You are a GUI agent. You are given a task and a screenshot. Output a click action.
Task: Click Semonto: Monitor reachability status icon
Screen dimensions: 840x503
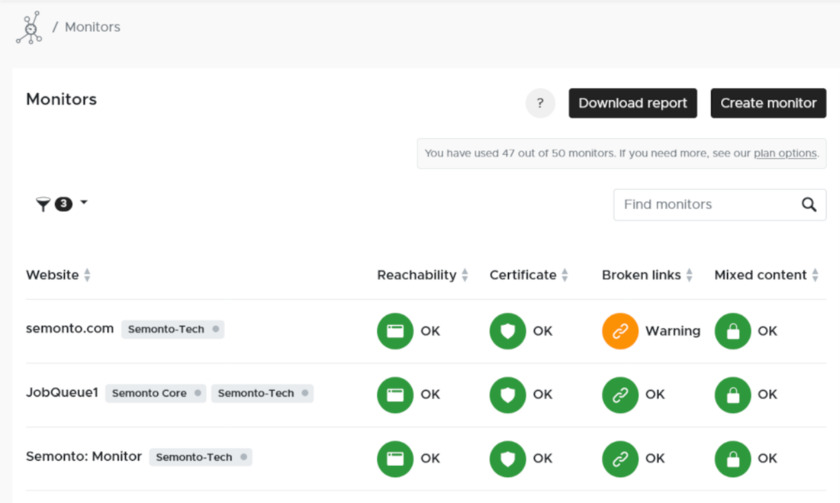pos(395,459)
